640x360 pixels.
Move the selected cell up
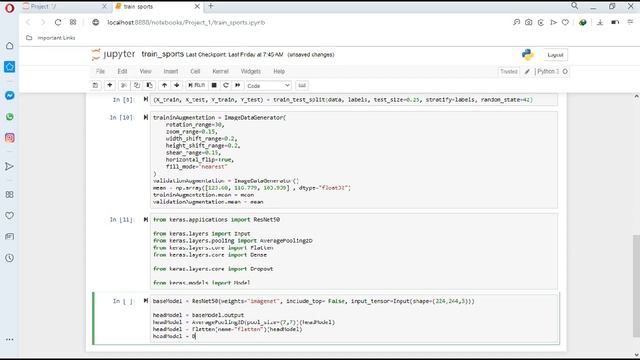coord(164,85)
